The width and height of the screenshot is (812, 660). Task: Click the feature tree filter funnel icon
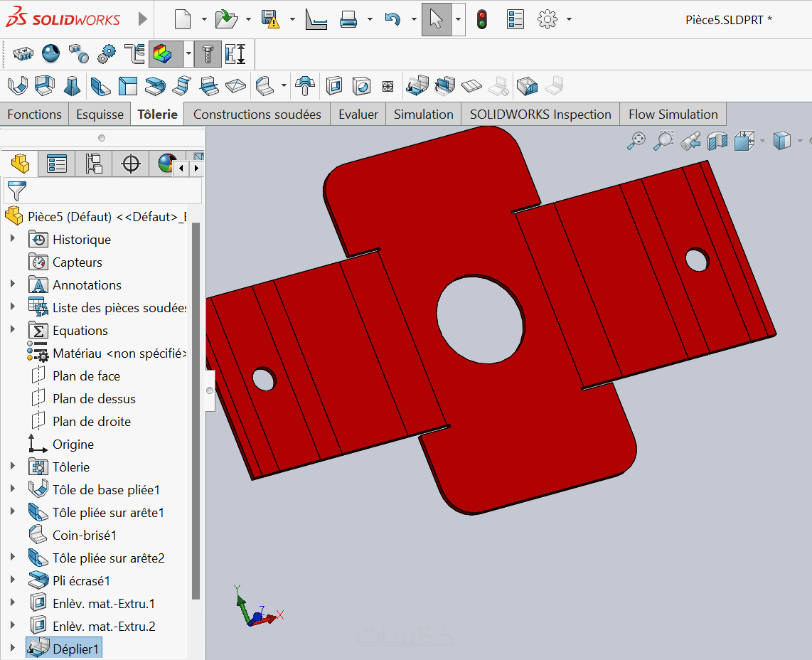[16, 191]
